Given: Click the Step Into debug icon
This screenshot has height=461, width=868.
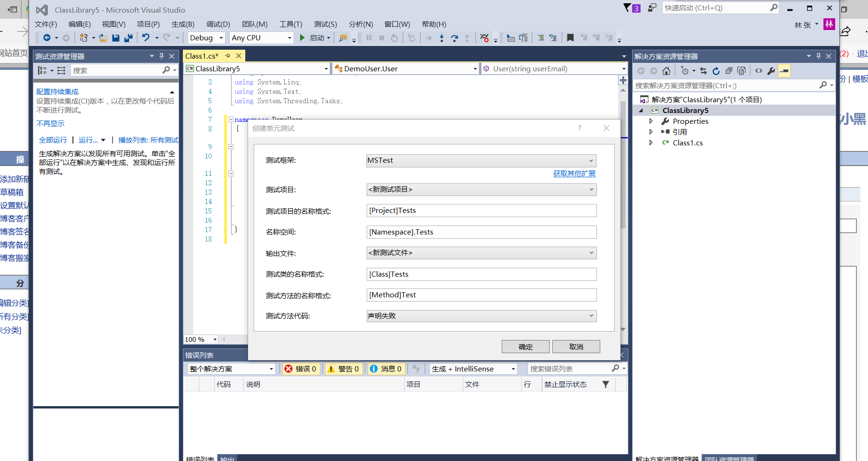Looking at the screenshot, I should point(442,38).
